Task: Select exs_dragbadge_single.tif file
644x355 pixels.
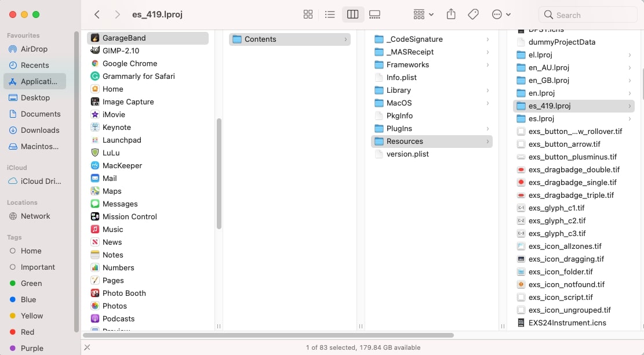Action: (574, 182)
